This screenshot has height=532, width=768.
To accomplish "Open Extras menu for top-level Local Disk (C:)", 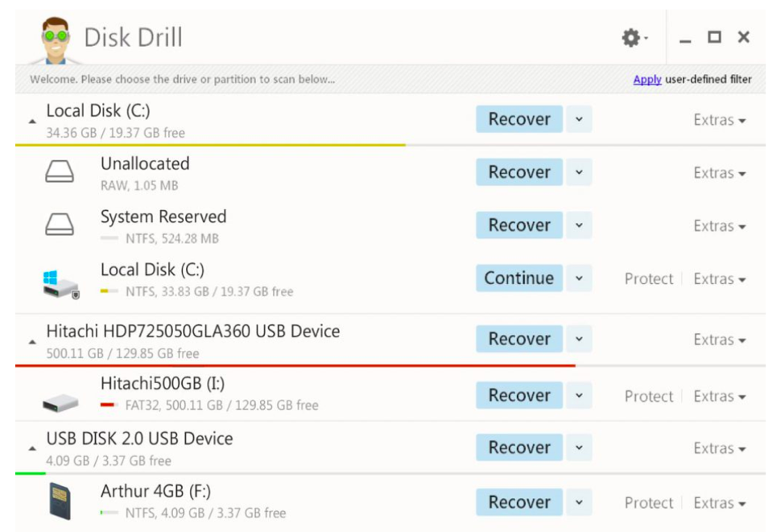I will click(720, 120).
